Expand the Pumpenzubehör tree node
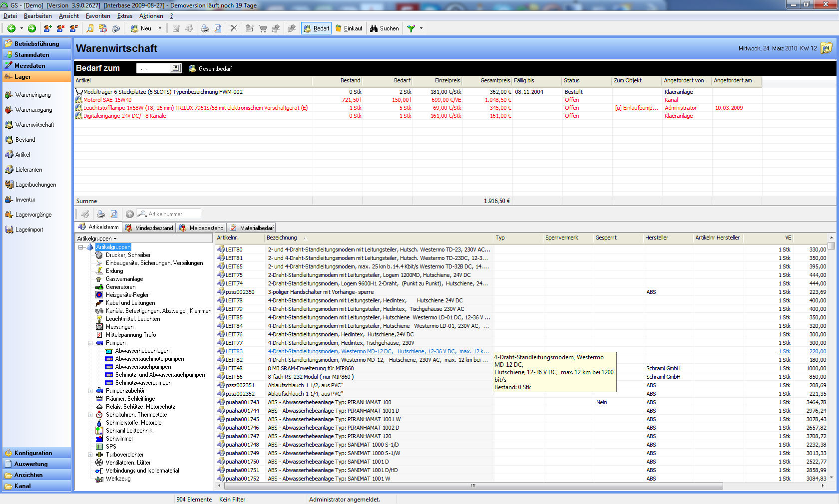 (90, 391)
